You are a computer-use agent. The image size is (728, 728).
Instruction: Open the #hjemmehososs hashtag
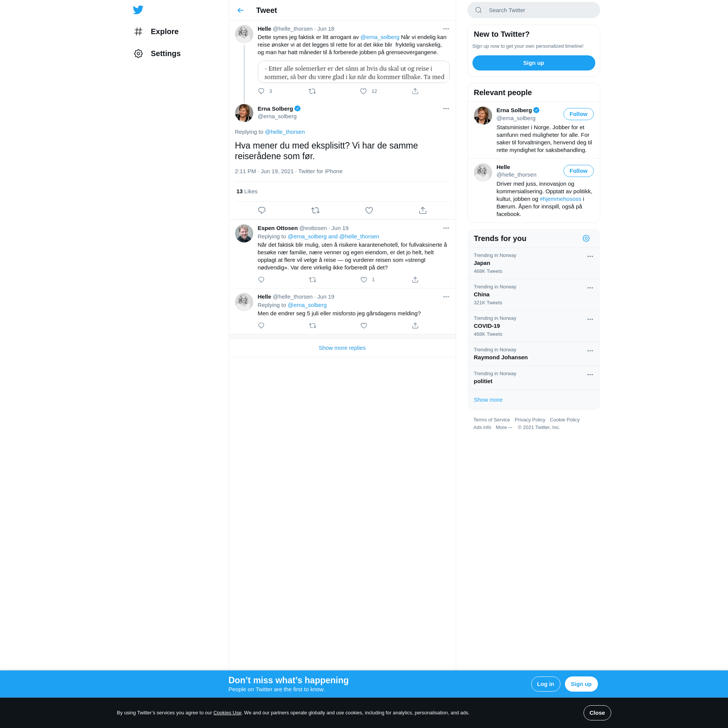[x=560, y=199]
